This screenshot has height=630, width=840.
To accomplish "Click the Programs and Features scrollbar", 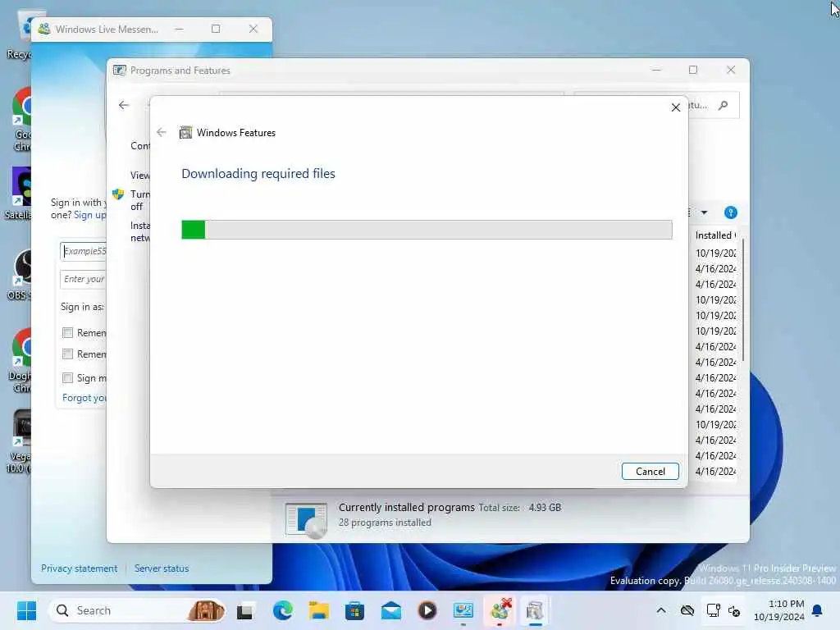I will pyautogui.click(x=743, y=300).
